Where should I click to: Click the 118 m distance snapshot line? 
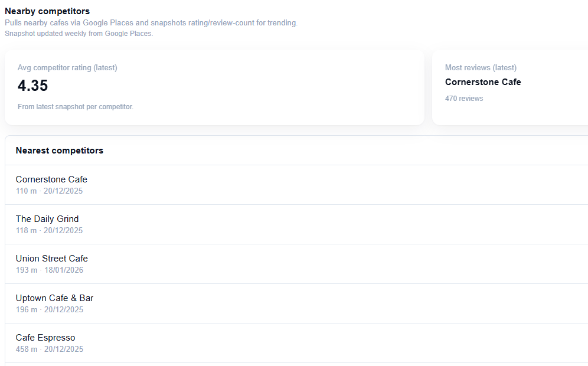point(49,231)
